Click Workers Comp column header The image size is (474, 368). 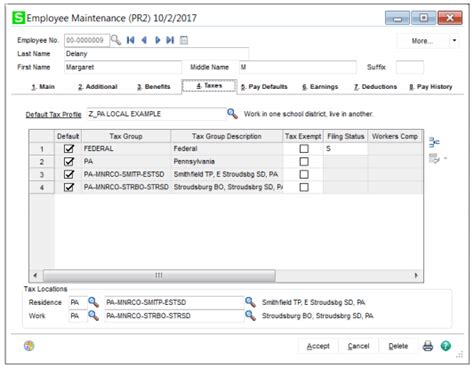395,136
